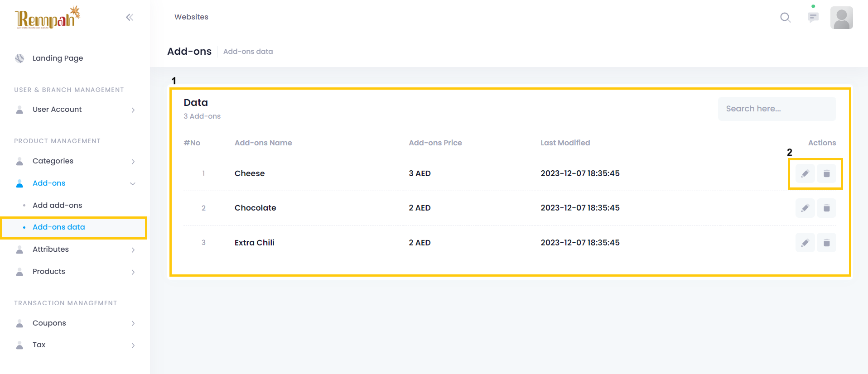
Task: Open the user profile avatar
Action: click(841, 18)
